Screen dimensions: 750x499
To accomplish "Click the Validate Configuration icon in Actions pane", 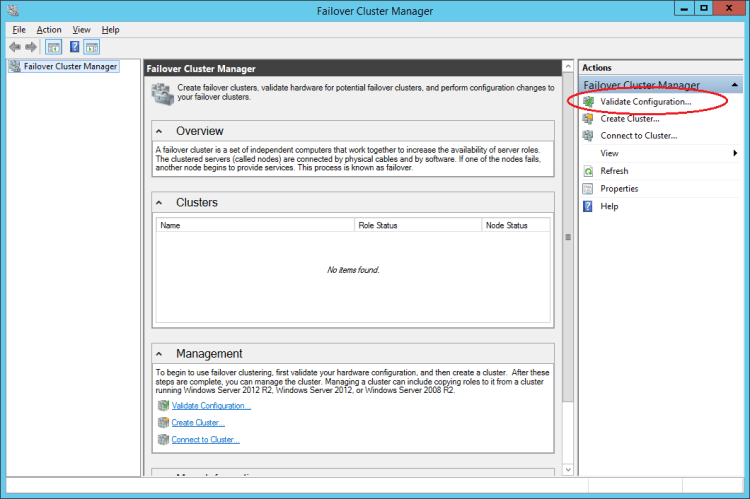I will click(591, 102).
